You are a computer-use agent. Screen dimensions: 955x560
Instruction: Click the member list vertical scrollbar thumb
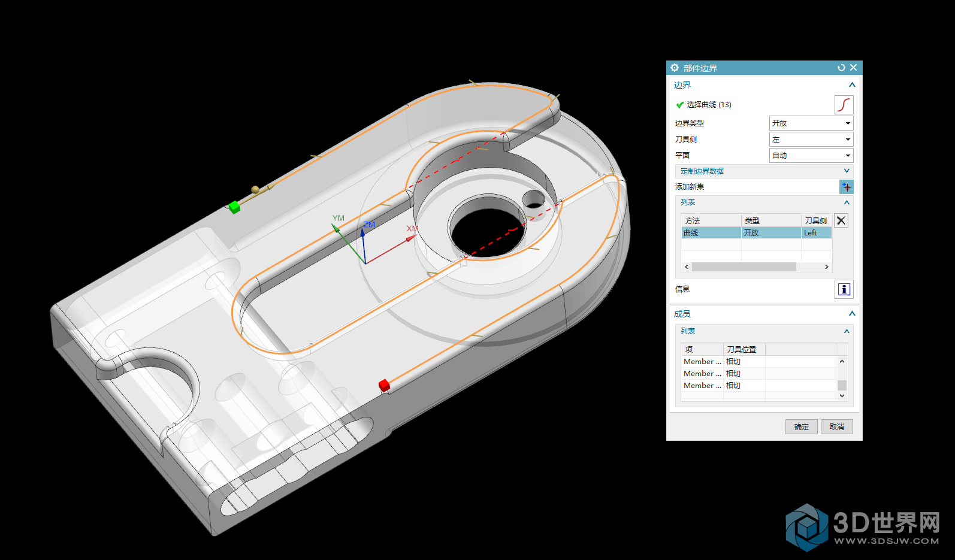click(842, 385)
